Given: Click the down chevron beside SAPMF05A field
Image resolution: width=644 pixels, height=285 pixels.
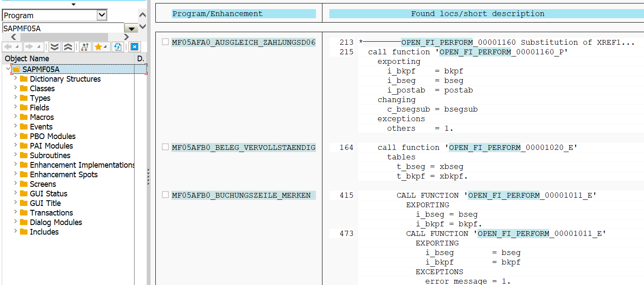Looking at the screenshot, I should click(x=143, y=27).
